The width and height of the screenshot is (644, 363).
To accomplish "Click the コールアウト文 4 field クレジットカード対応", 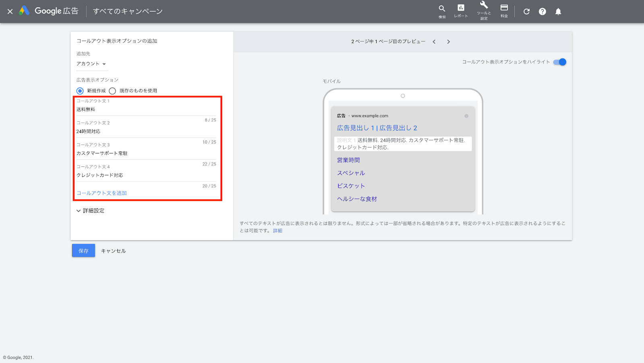I will coord(147,175).
